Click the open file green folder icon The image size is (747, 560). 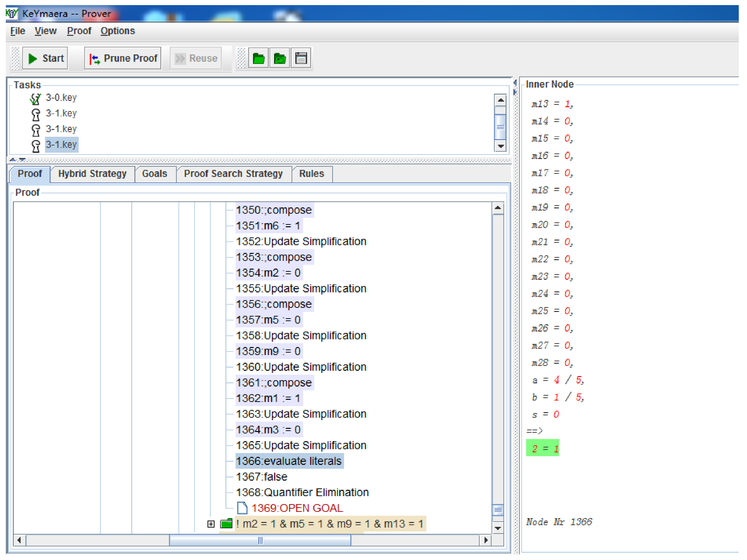(258, 58)
